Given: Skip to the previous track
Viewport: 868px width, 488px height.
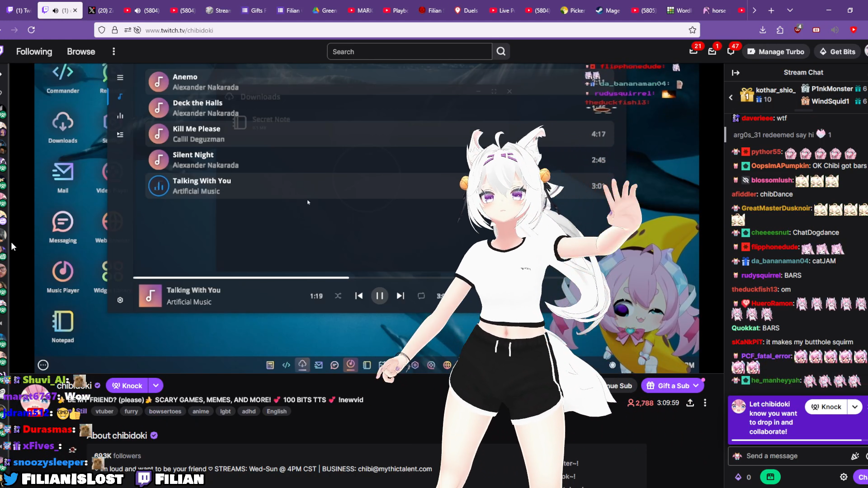Looking at the screenshot, I should tap(359, 296).
